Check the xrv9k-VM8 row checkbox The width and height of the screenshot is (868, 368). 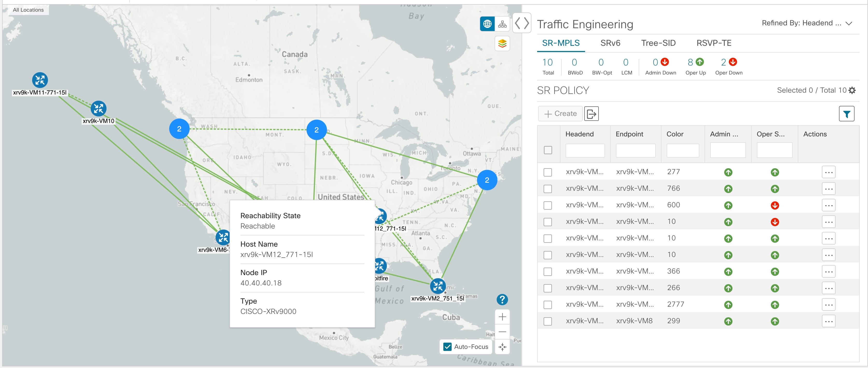pyautogui.click(x=547, y=320)
